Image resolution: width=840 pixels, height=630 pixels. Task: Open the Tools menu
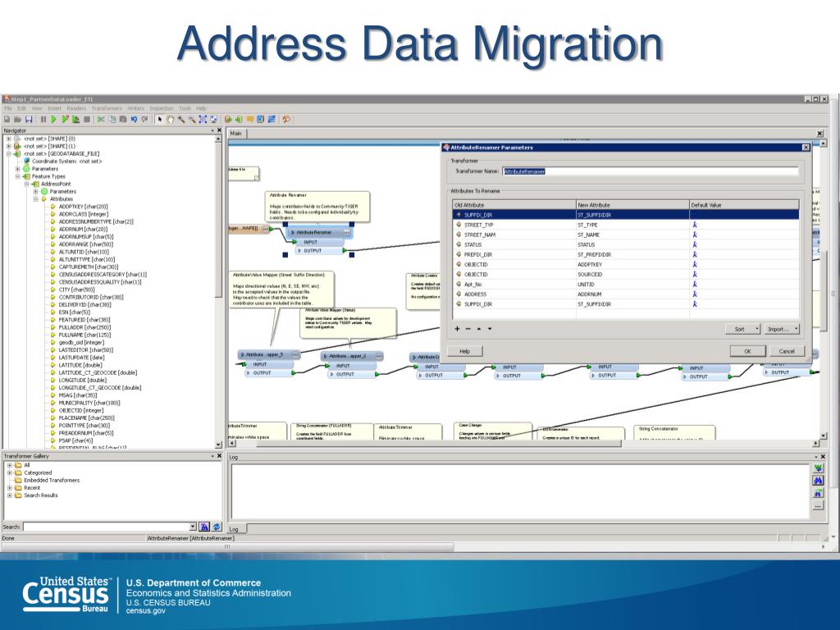pyautogui.click(x=185, y=108)
